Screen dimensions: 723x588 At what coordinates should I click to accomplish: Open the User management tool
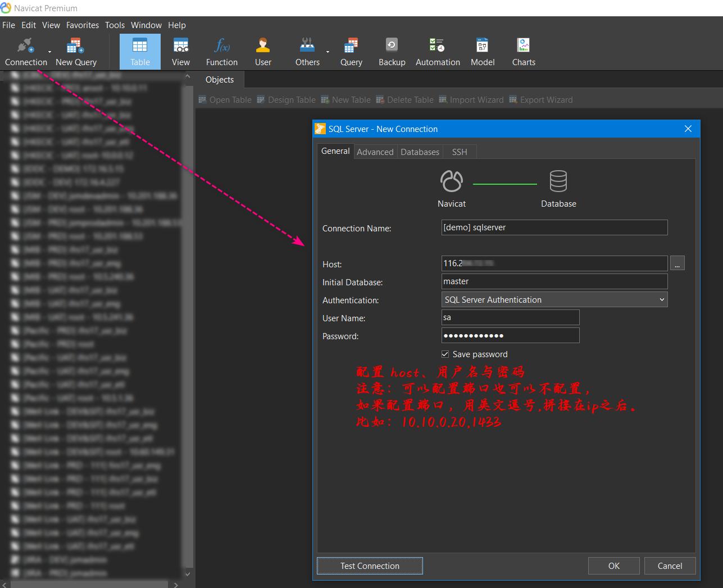click(262, 51)
